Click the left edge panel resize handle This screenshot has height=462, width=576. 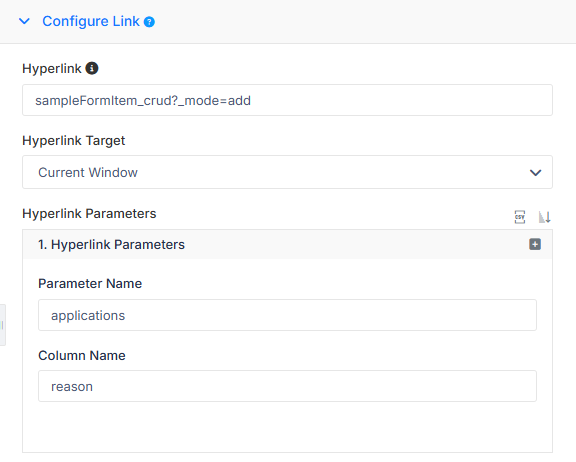pyautogui.click(x=2, y=325)
